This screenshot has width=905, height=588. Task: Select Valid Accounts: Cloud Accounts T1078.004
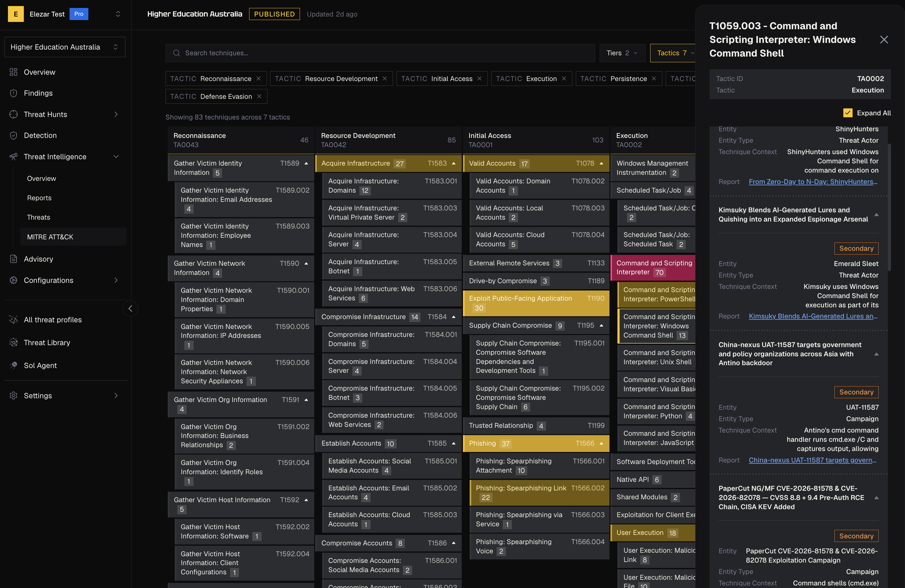click(540, 240)
